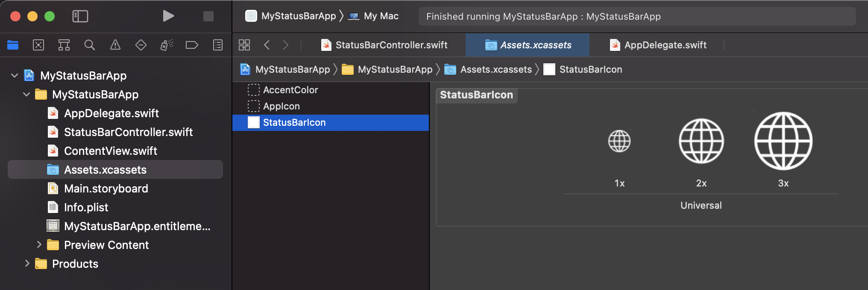The image size is (868, 290).
Task: Open the activity status bar message
Action: [x=636, y=16]
